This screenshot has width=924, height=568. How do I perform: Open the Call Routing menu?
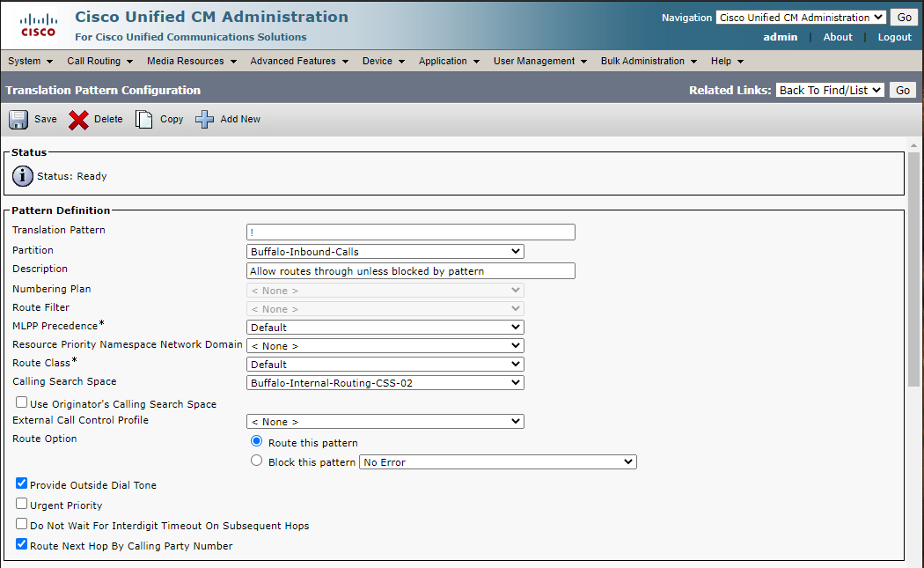(x=99, y=62)
